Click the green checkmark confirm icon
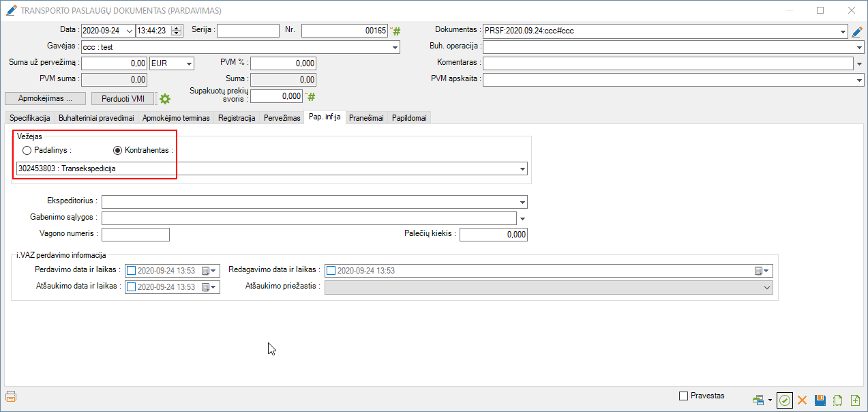Screen dimensions: 868x412 coord(785,400)
